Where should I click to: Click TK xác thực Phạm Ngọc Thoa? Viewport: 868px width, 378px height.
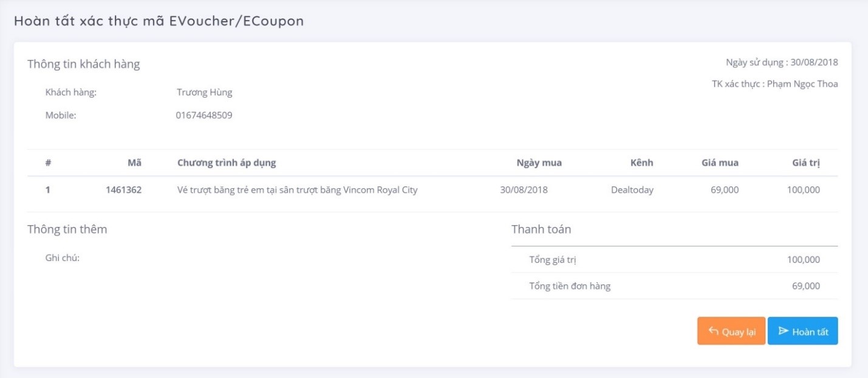click(x=775, y=84)
